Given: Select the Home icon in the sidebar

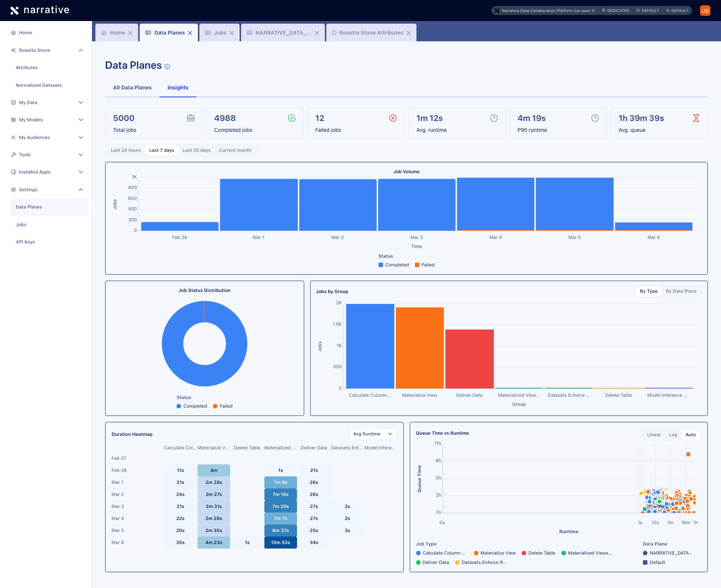Looking at the screenshot, I should 13,33.
